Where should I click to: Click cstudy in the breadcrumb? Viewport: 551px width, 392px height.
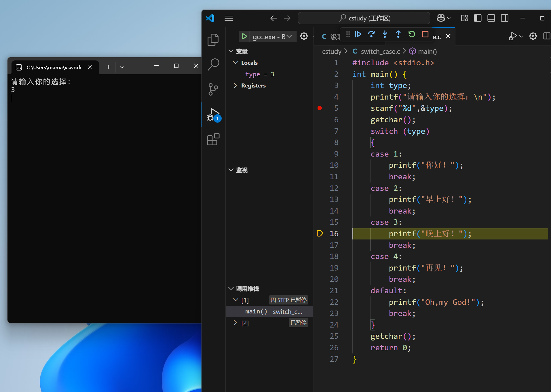332,52
